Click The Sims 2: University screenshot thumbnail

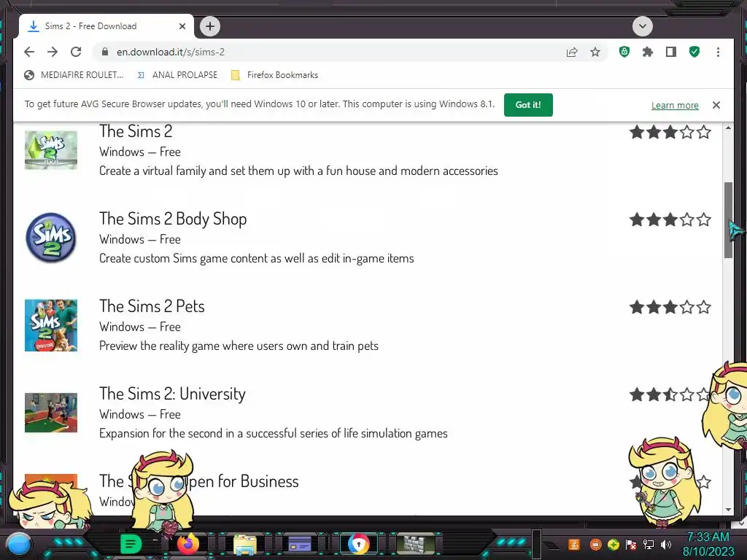pyautogui.click(x=51, y=413)
